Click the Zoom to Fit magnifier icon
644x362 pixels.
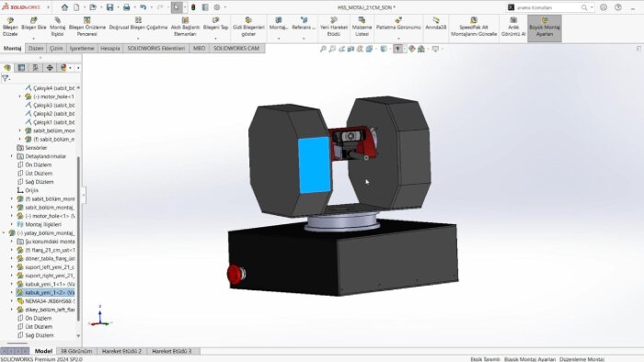tap(323, 49)
